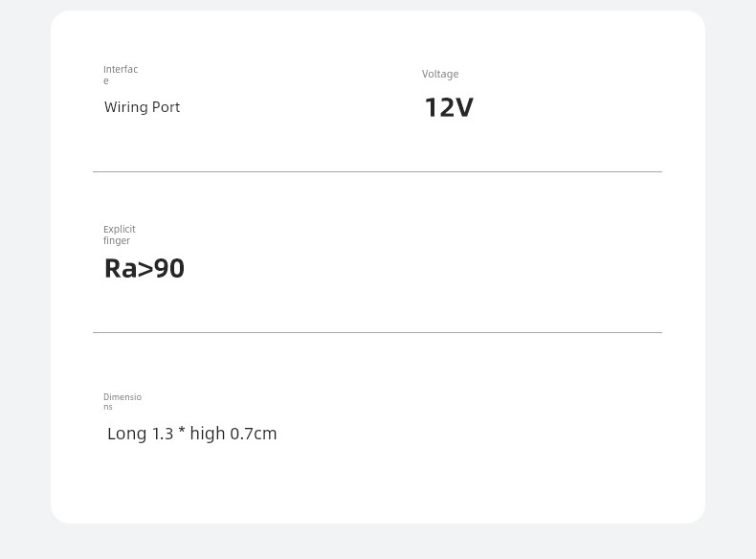Select the "Wiring Port" value text
The width and height of the screenshot is (756, 559).
[x=142, y=107]
